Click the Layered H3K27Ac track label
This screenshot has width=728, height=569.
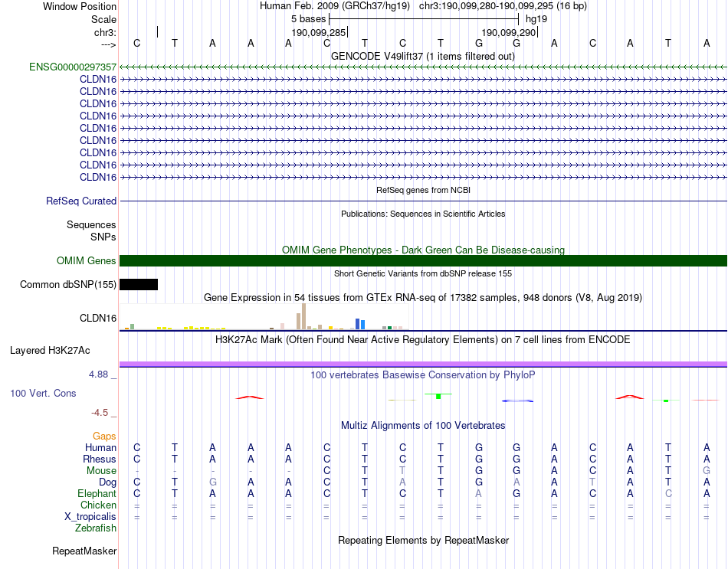50,351
